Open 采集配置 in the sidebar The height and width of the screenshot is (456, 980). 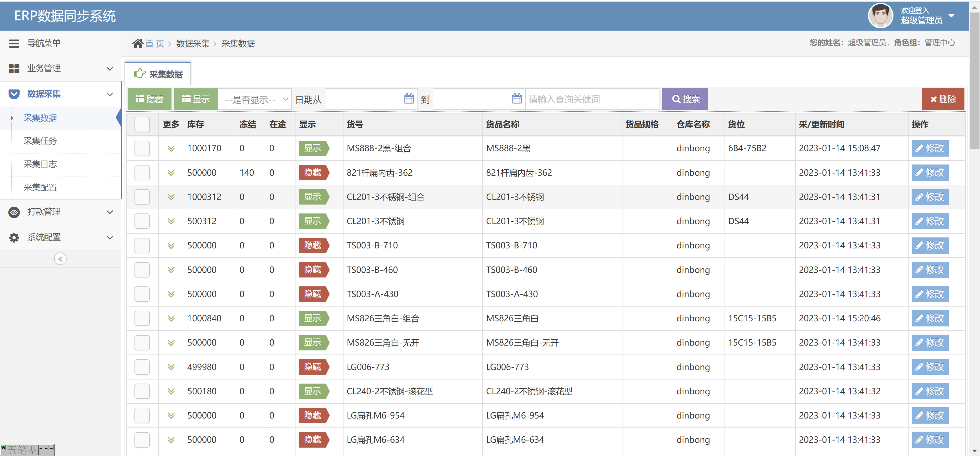point(40,187)
